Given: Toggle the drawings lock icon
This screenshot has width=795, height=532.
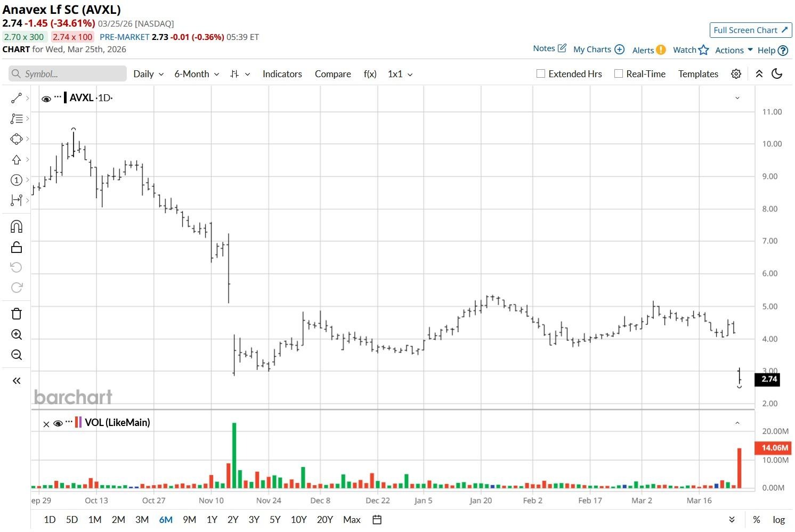Looking at the screenshot, I should tap(17, 247).
